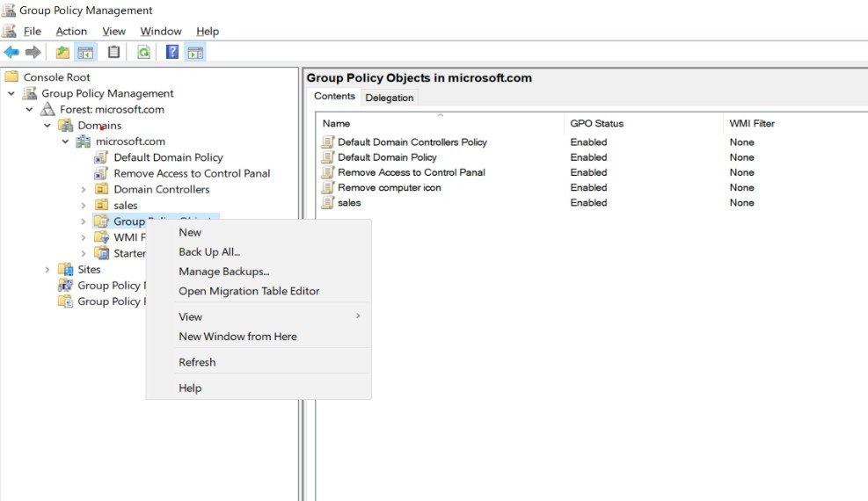Click the sales OU folder icon in tree
This screenshot has width=868, height=501.
tap(101, 205)
